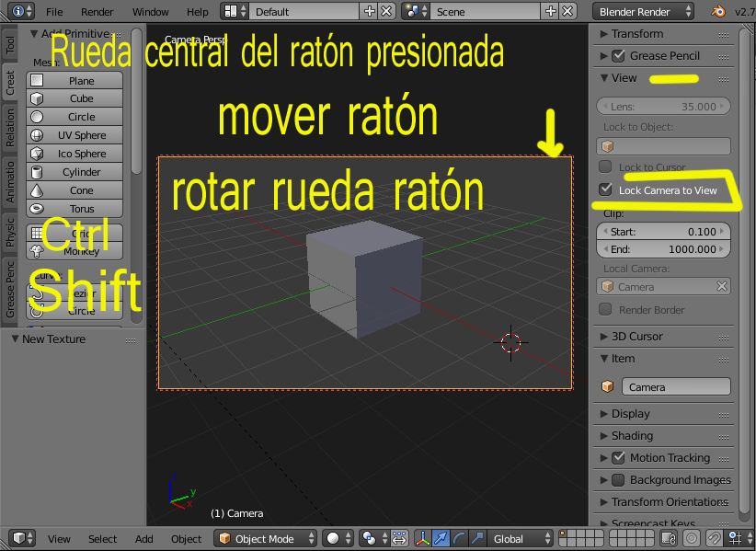The height and width of the screenshot is (551, 756).
Task: Open the 3D view Object menu
Action: tap(186, 538)
